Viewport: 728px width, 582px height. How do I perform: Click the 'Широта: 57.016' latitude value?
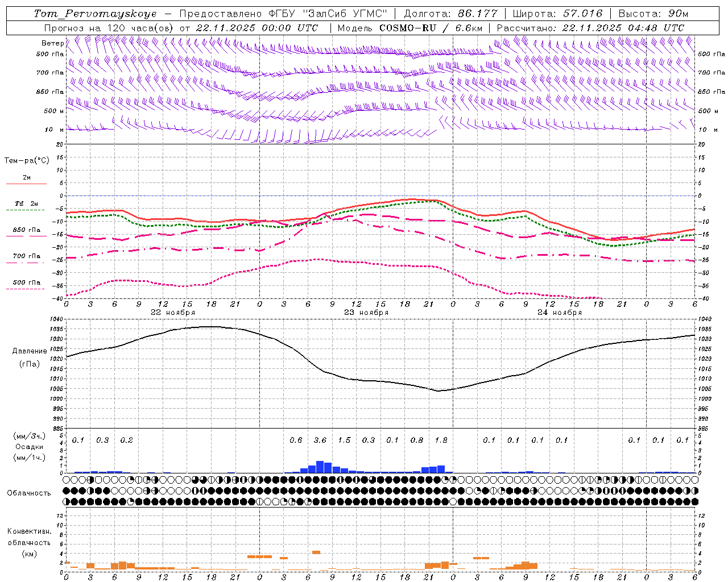pyautogui.click(x=557, y=14)
